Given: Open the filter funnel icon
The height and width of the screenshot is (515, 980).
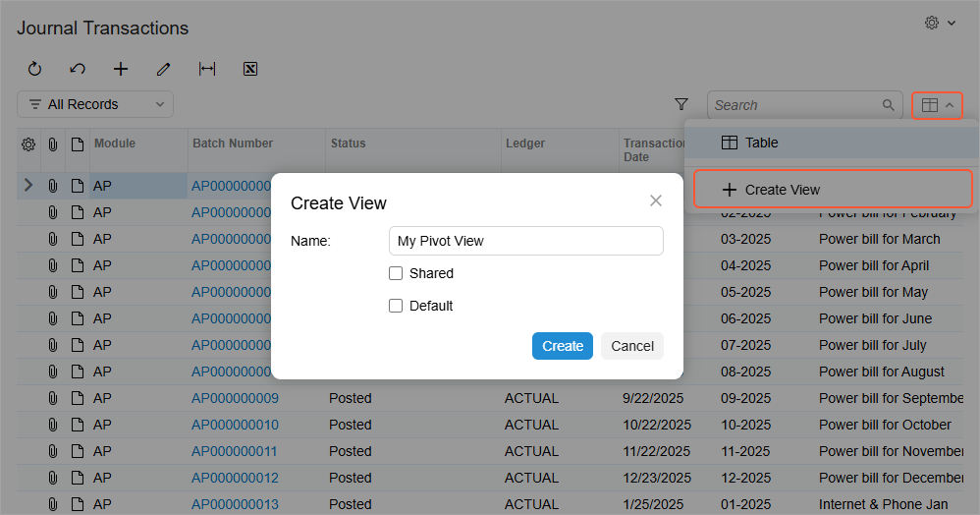Looking at the screenshot, I should pyautogui.click(x=681, y=104).
